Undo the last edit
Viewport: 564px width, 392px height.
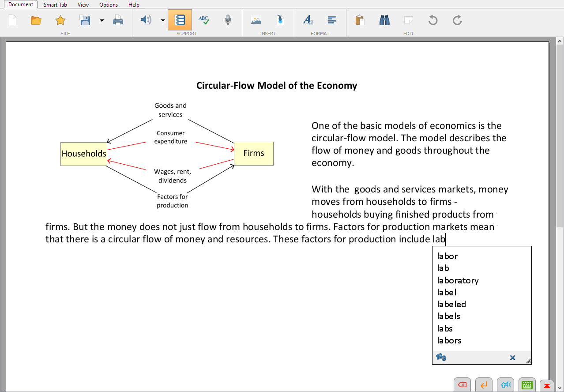(x=433, y=20)
